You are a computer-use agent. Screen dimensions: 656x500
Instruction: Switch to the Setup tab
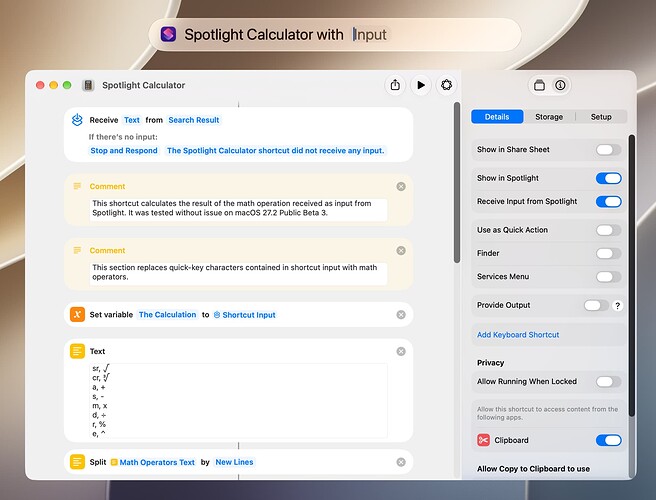[601, 117]
